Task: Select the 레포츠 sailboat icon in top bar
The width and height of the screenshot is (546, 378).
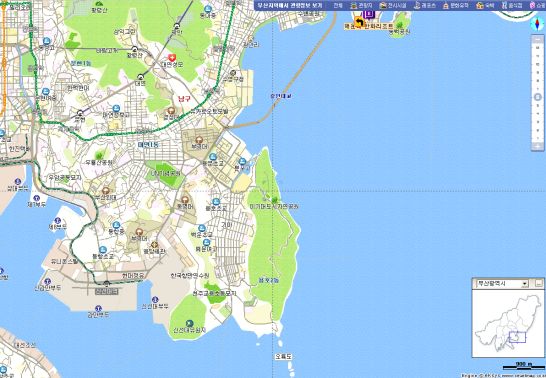Action: point(417,6)
